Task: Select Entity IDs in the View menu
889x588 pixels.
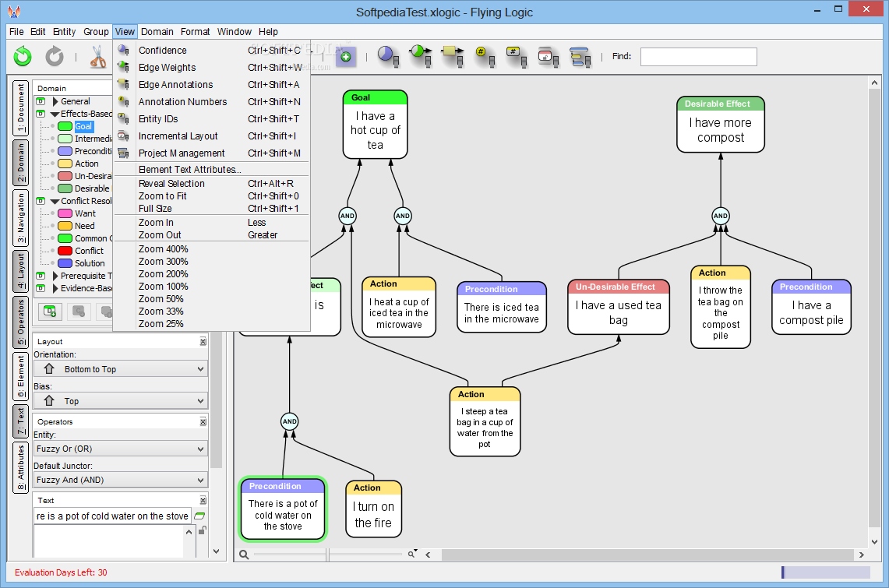Action: coord(212,119)
